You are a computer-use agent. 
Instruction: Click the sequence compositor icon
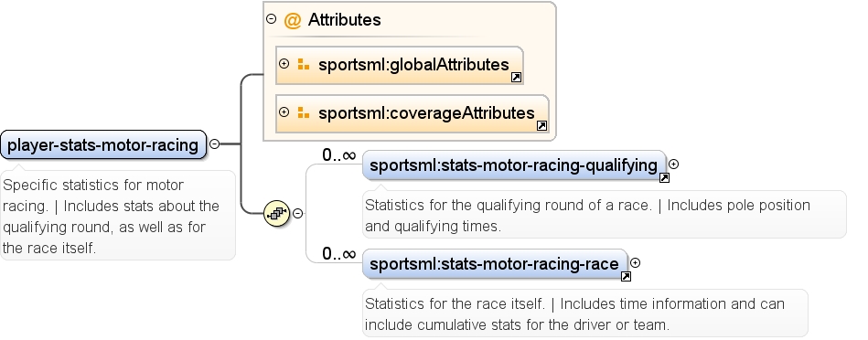coord(277,213)
